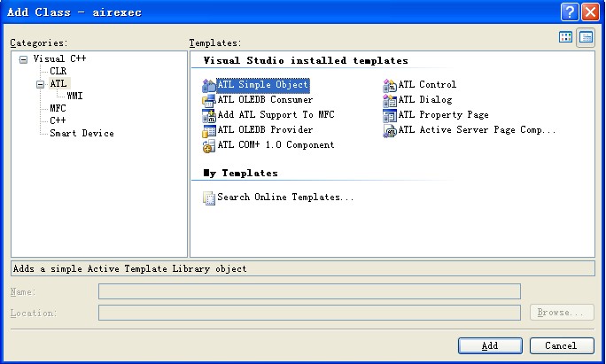Click into the Name input field

click(309, 291)
